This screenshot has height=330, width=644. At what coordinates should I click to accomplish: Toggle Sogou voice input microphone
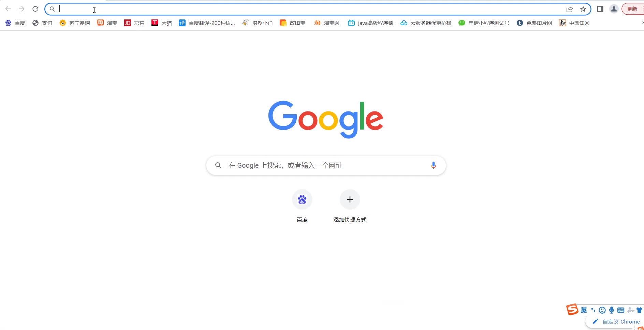tap(612, 310)
